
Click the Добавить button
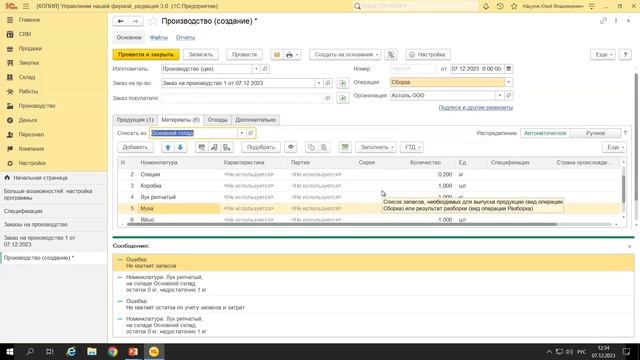(135, 147)
